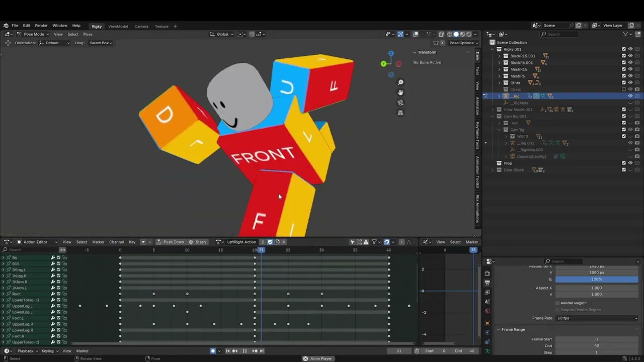Open the Pose Options dropdown
This screenshot has width=644, height=362.
tap(463, 43)
